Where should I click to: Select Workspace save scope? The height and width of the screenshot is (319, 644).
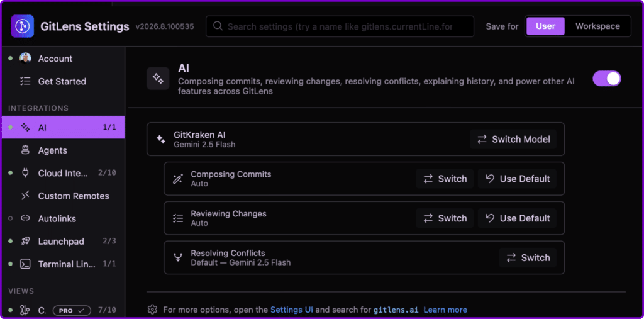point(597,26)
